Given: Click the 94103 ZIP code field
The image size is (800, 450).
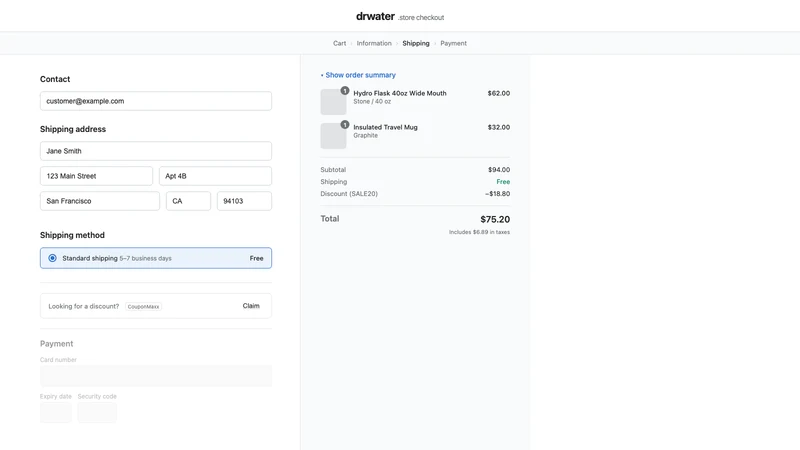Looking at the screenshot, I should (x=244, y=201).
